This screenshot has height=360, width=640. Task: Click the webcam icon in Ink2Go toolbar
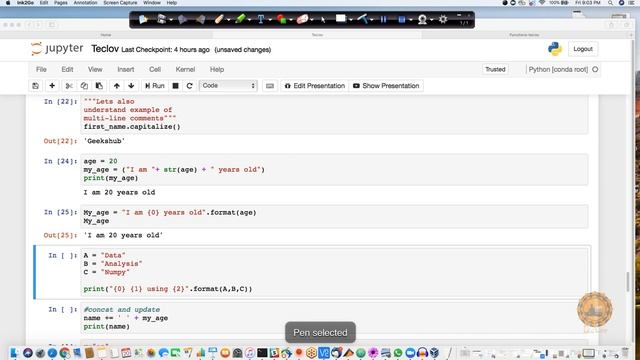pyautogui.click(x=422, y=19)
